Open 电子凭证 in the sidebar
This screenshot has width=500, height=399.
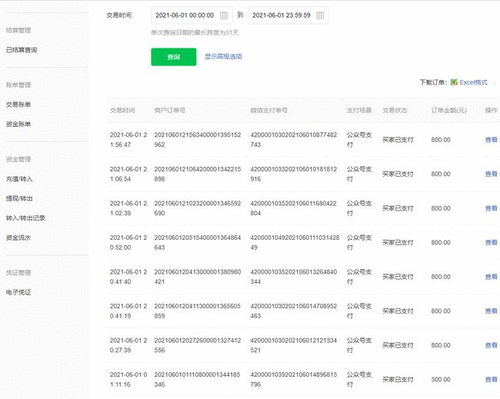coord(18,292)
